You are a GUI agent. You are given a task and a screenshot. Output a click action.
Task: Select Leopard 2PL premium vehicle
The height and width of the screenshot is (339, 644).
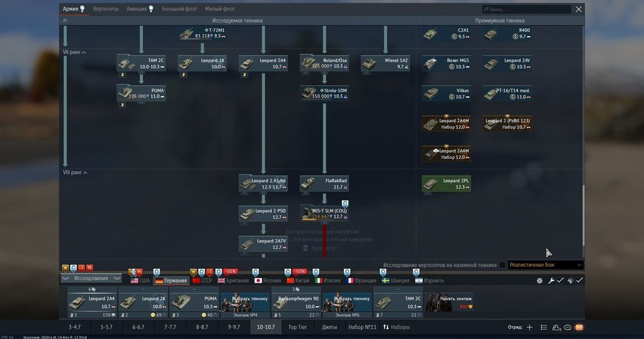point(446,183)
